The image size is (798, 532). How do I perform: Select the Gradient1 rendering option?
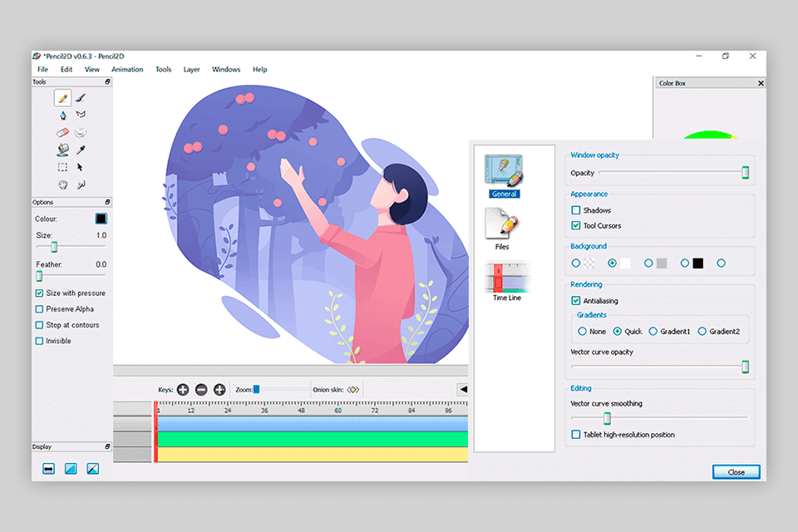click(x=653, y=331)
